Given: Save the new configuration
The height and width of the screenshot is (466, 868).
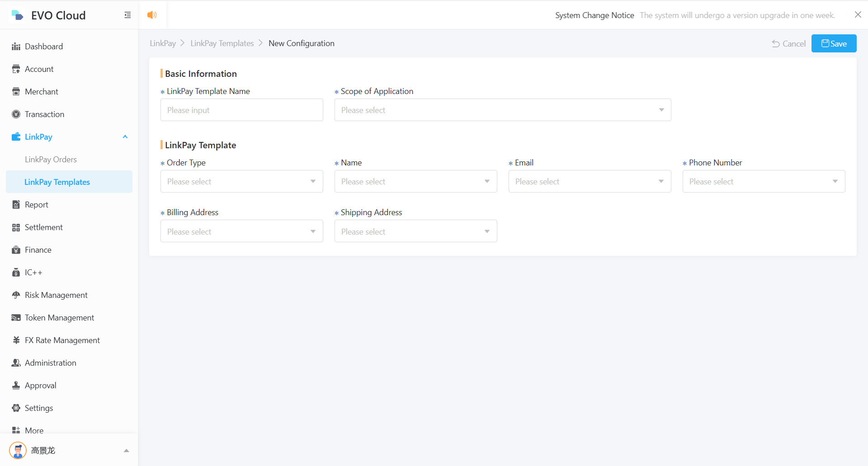Looking at the screenshot, I should (834, 43).
